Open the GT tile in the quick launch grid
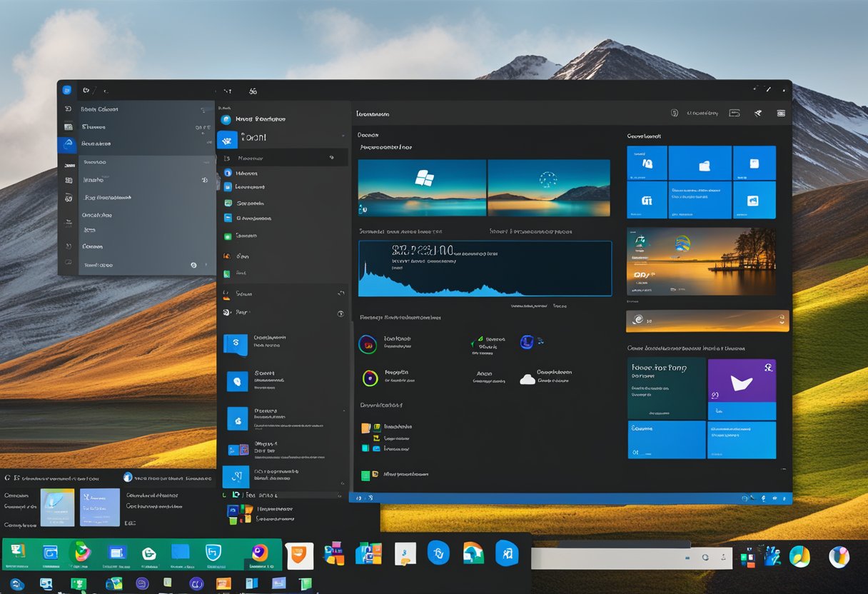Screen dimensions: 868x594 point(647,200)
